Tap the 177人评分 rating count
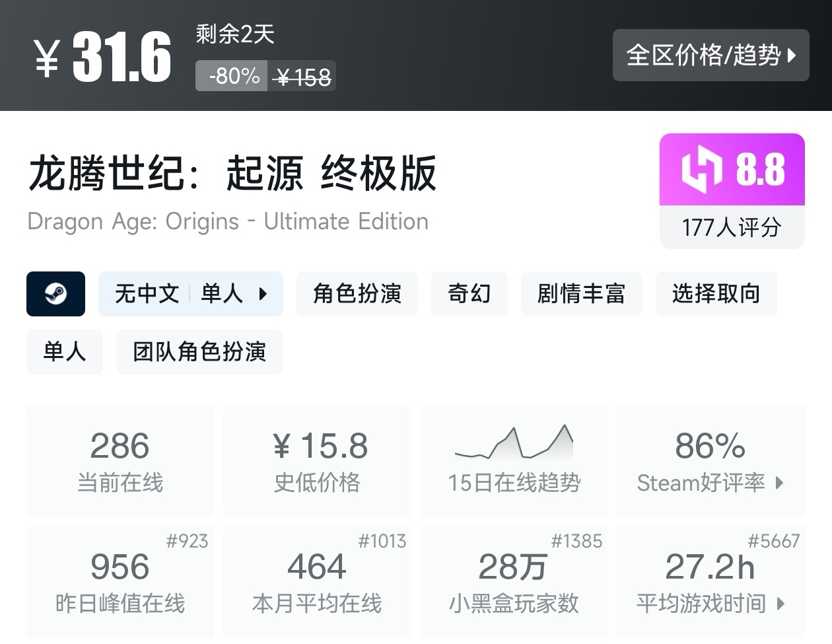This screenshot has height=644, width=832. (732, 228)
